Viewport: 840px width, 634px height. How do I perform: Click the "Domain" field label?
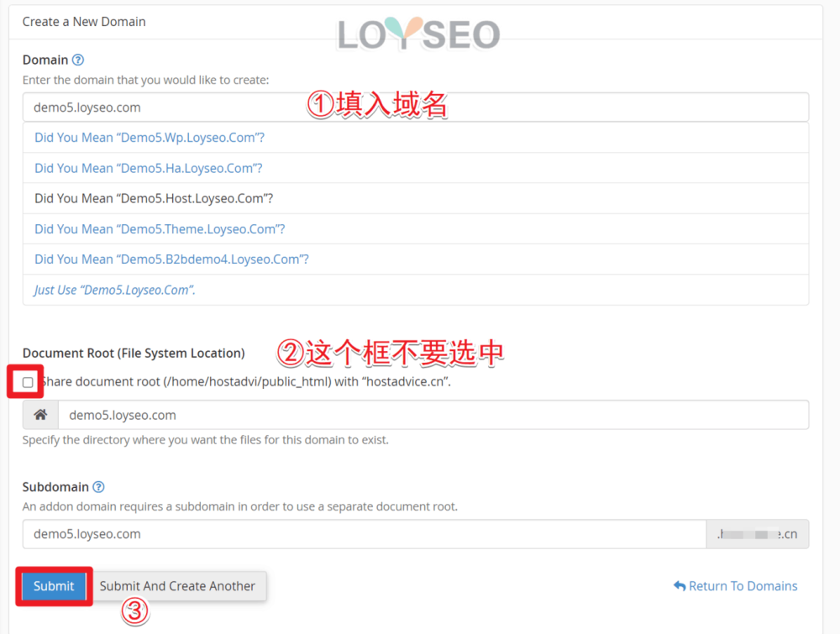pyautogui.click(x=45, y=60)
